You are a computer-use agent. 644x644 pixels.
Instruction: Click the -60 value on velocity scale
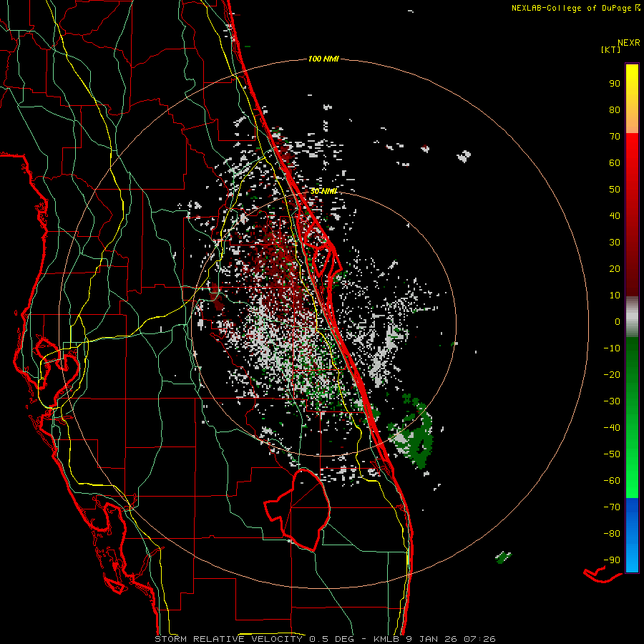pos(612,481)
